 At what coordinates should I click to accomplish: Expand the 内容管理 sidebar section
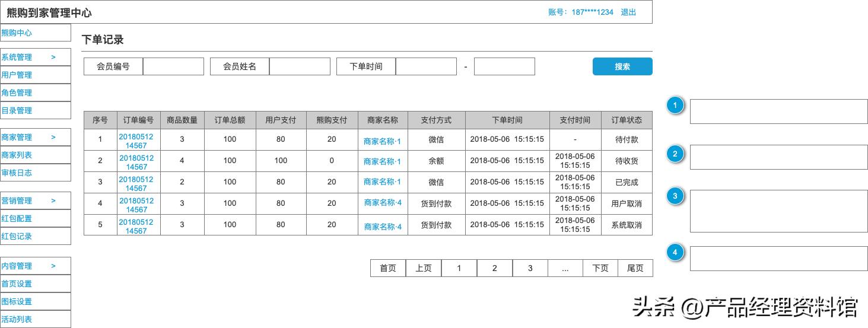pyautogui.click(x=35, y=266)
